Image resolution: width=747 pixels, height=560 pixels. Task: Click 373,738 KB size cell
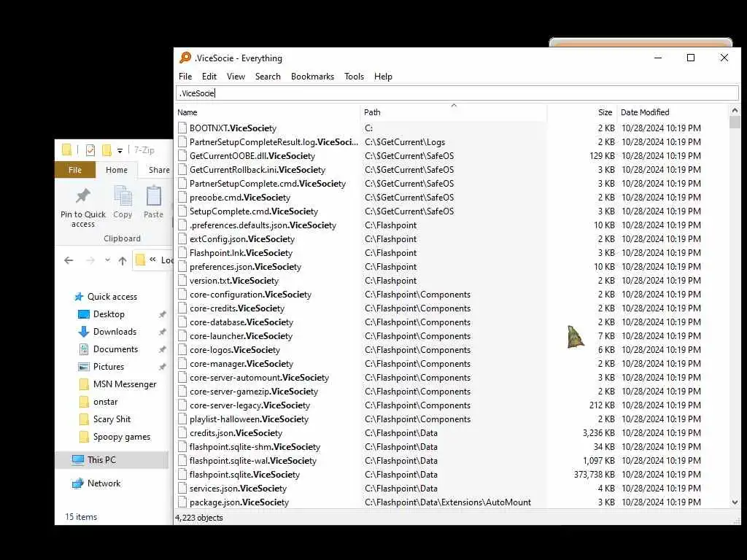point(594,474)
